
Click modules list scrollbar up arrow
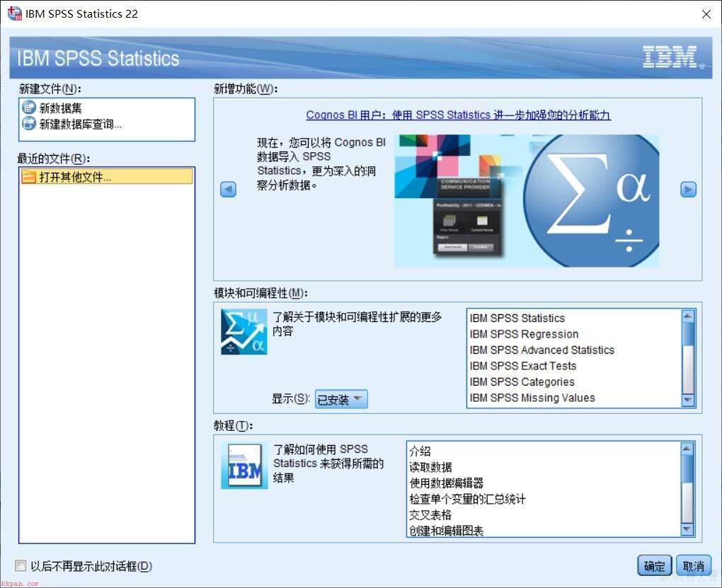[x=687, y=316]
